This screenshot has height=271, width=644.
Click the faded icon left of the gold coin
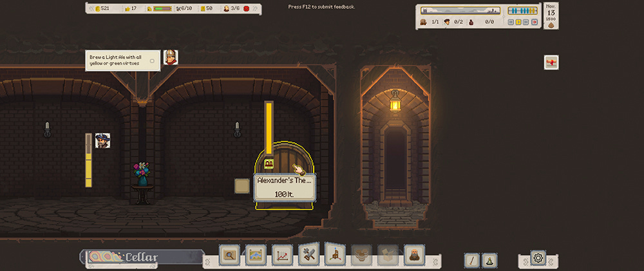click(90, 8)
